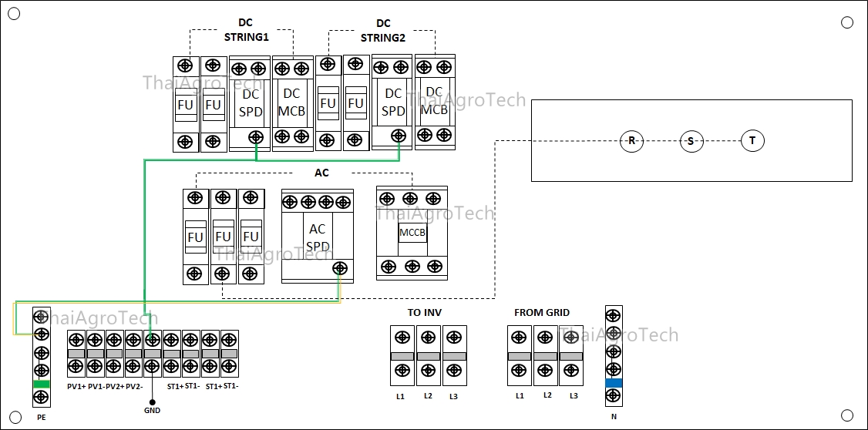This screenshot has height=430, width=868.
Task: Click the blue marker on N terminal strip
Action: point(614,383)
